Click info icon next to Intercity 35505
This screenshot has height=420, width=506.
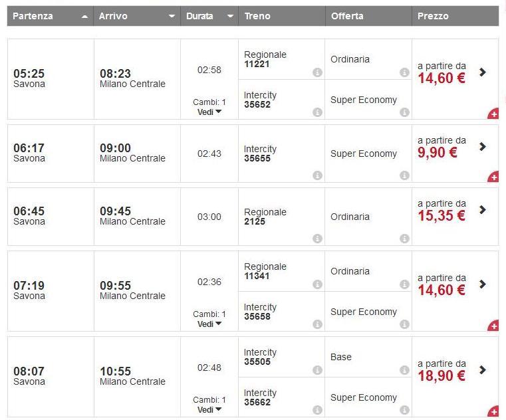click(x=317, y=370)
